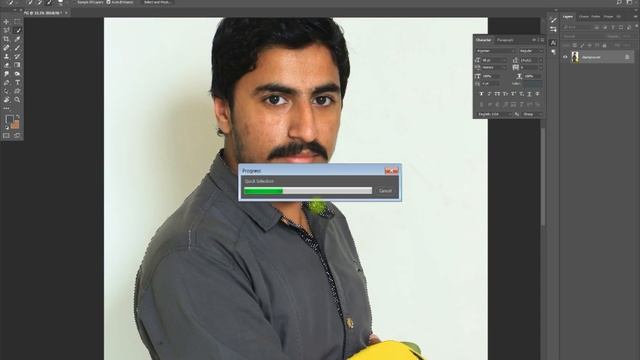Open the font size dropdown

(x=494, y=60)
